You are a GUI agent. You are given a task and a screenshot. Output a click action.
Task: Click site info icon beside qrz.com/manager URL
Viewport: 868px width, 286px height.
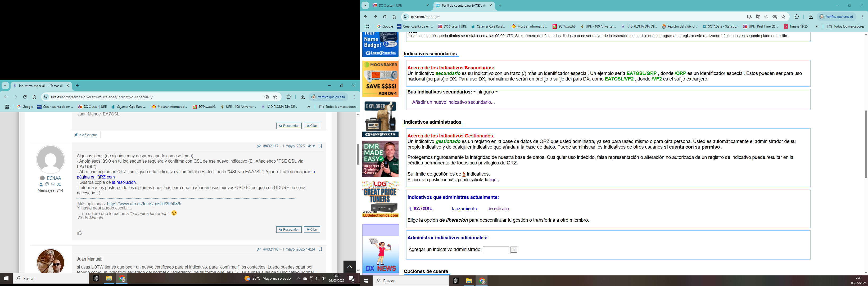(x=406, y=16)
